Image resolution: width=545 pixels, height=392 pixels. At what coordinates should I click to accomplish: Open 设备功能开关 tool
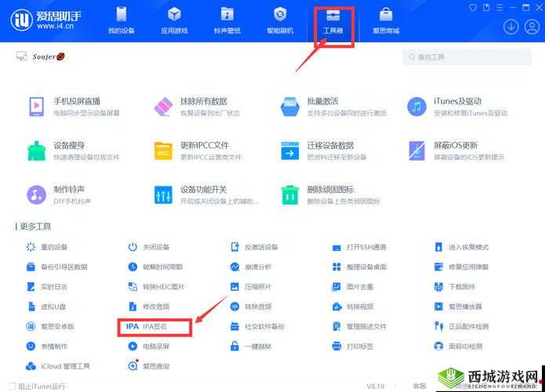point(205,194)
